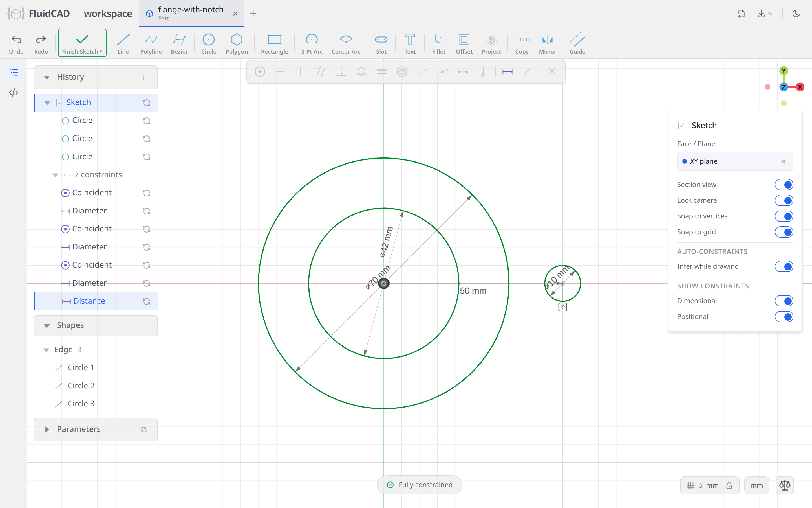Switch to flange-with-notch tab

click(x=191, y=14)
